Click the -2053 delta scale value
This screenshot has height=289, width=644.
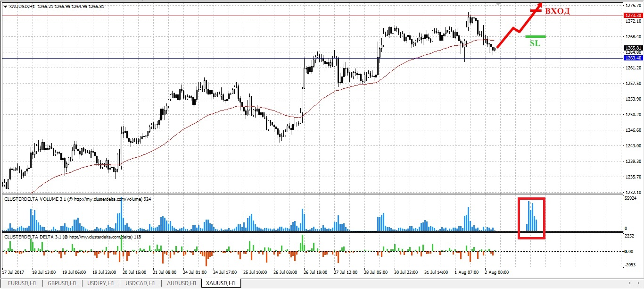[631, 265]
